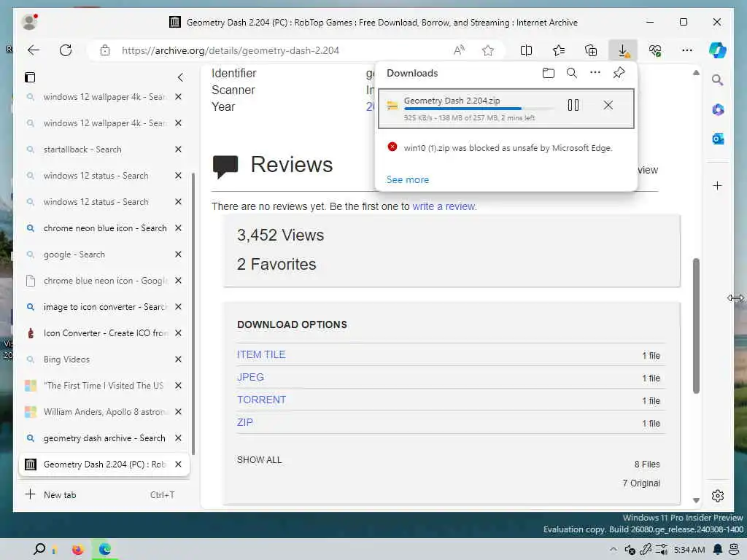The width and height of the screenshot is (747, 560).
Task: Close the Geometry Dash 2.204 (PC) tab
Action: coord(178,464)
